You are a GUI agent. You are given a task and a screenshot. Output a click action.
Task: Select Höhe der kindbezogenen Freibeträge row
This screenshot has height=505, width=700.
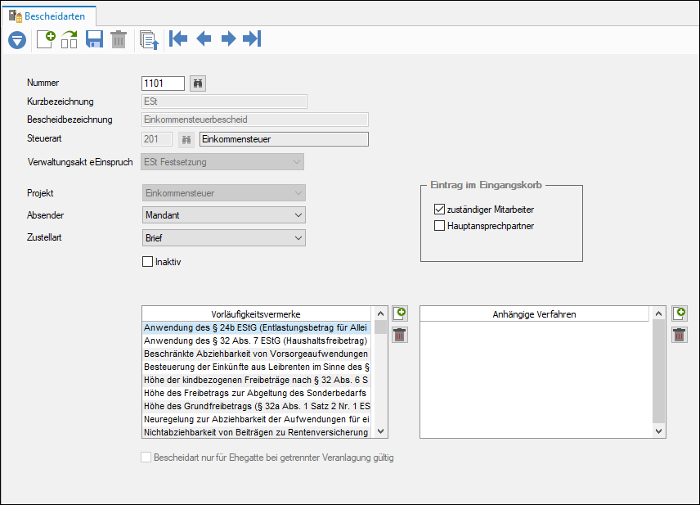tap(256, 380)
